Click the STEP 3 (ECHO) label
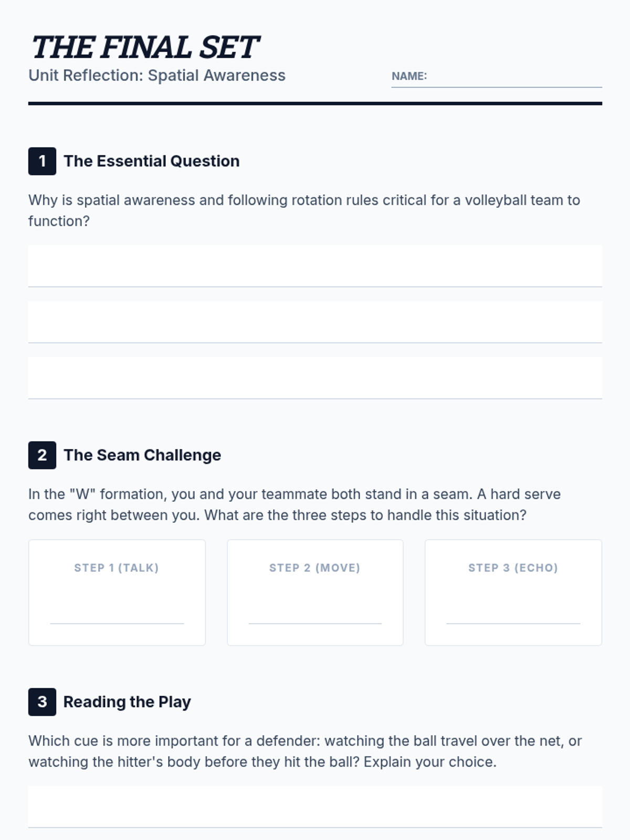The image size is (630, 840). tap(513, 568)
